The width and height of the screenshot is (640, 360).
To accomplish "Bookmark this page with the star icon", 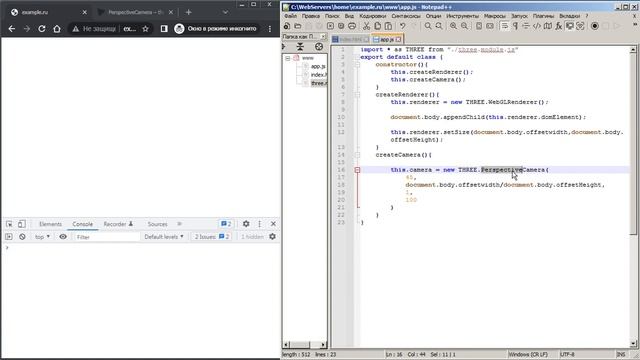I will click(145, 29).
